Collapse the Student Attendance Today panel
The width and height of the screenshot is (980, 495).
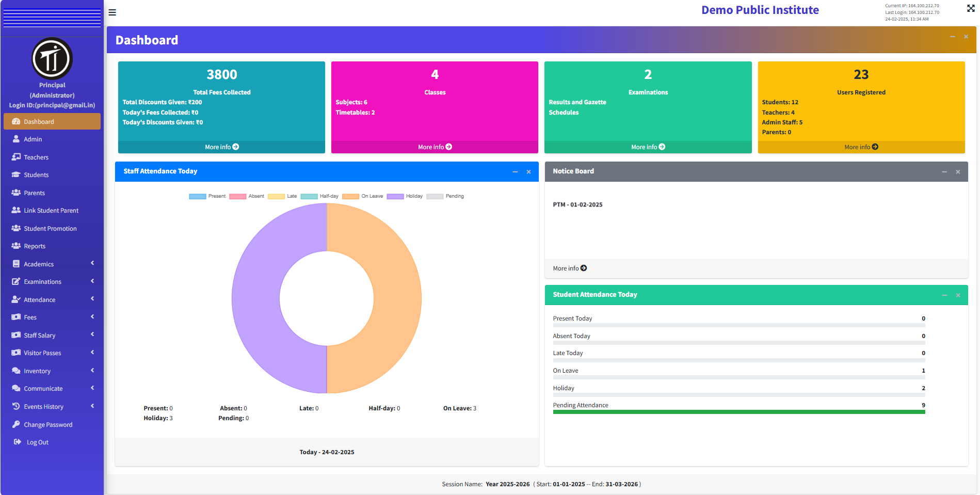[x=944, y=295]
